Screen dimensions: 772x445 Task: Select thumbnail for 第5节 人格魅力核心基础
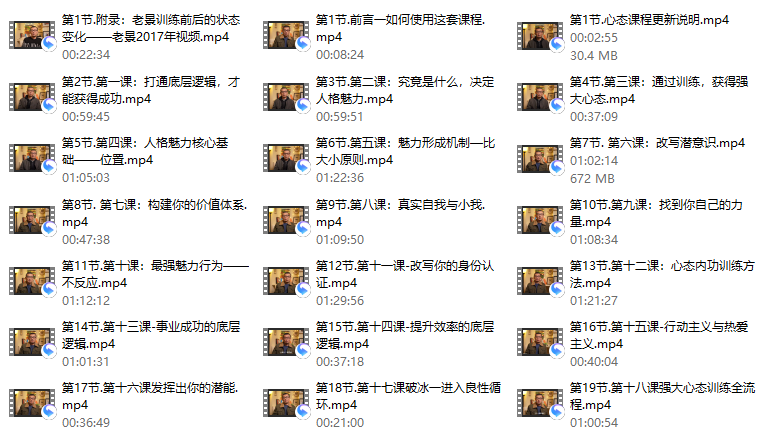pyautogui.click(x=32, y=158)
